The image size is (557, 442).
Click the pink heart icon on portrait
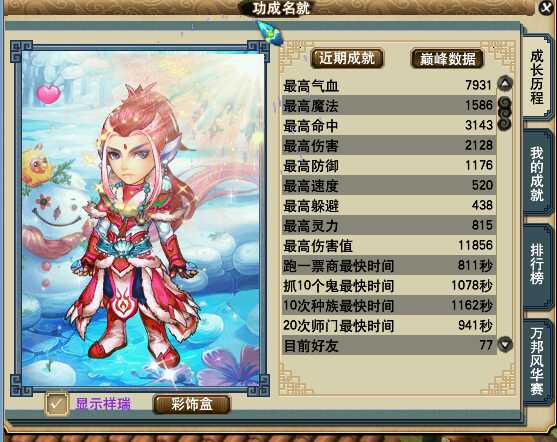(49, 94)
